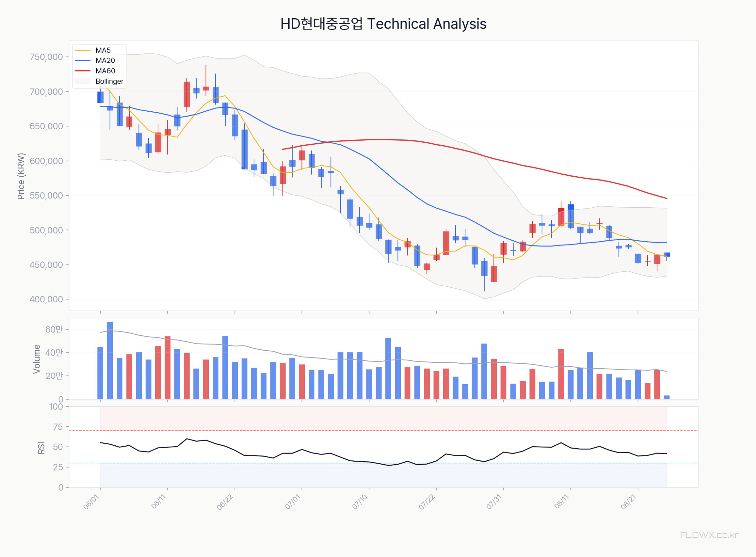The width and height of the screenshot is (756, 557).
Task: Click the red dashed RSI overbought line
Action: coord(384,431)
